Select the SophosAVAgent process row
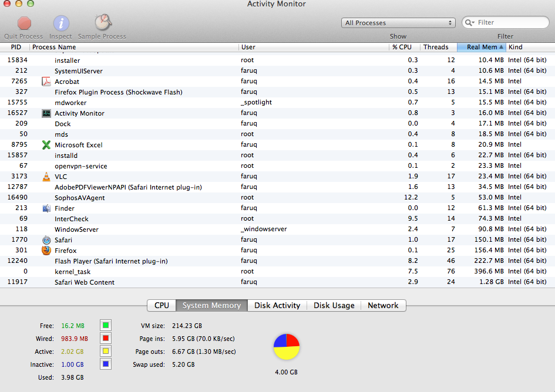 coord(277,197)
